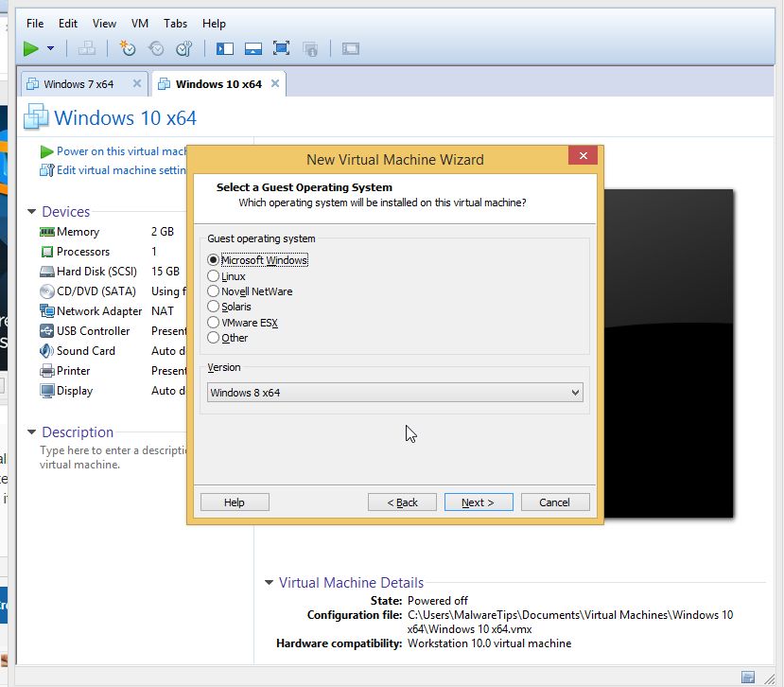Image resolution: width=784 pixels, height=687 pixels.
Task: Switch to the Windows 7 x64 tab
Action: tap(79, 84)
